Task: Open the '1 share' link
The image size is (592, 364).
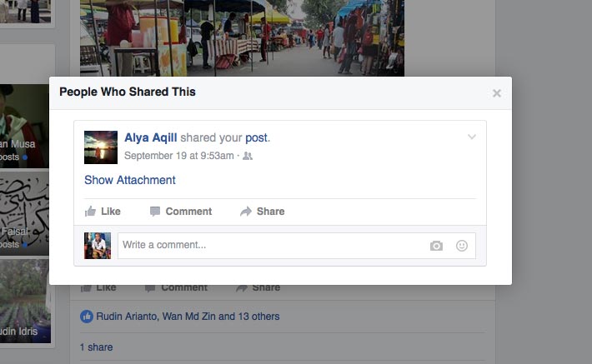Action: [x=96, y=347]
